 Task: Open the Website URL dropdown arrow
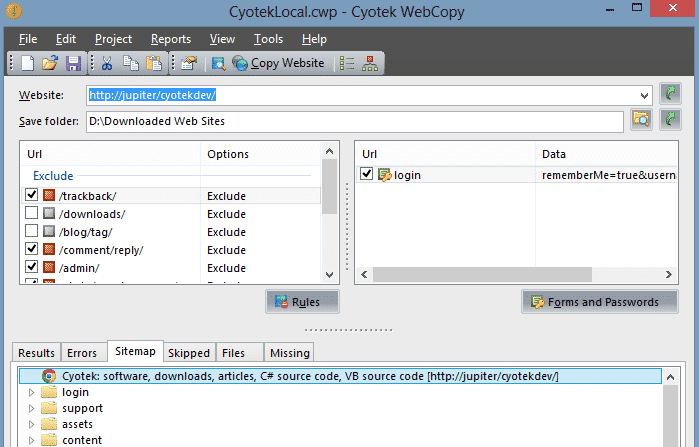tap(644, 95)
